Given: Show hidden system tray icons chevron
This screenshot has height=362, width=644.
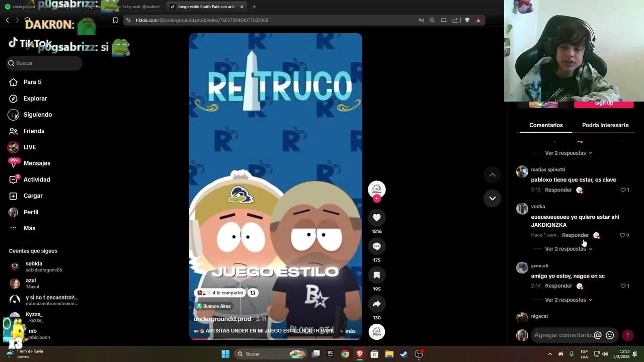Looking at the screenshot, I should 549,354.
